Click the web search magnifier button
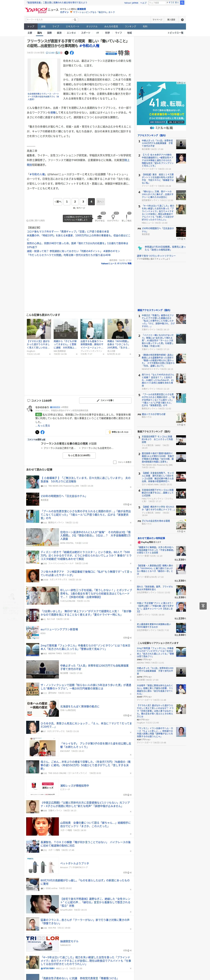Screen dimensions: 210x980 click(182, 3)
